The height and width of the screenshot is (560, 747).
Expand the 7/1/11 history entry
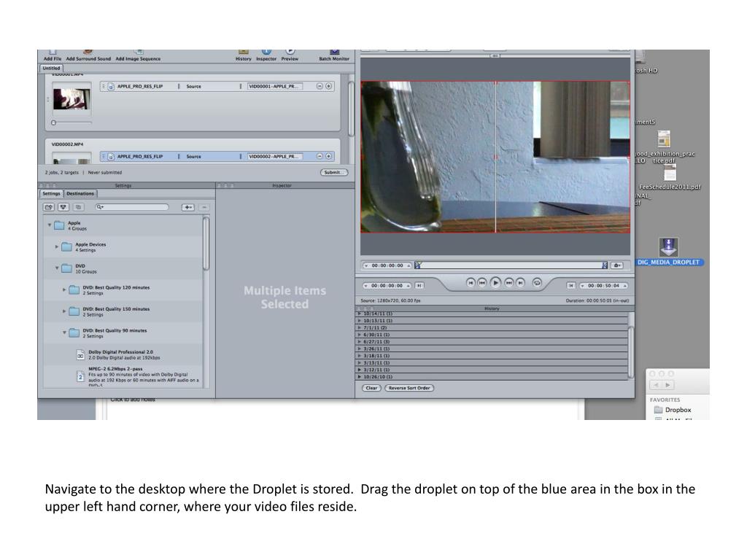click(x=359, y=327)
